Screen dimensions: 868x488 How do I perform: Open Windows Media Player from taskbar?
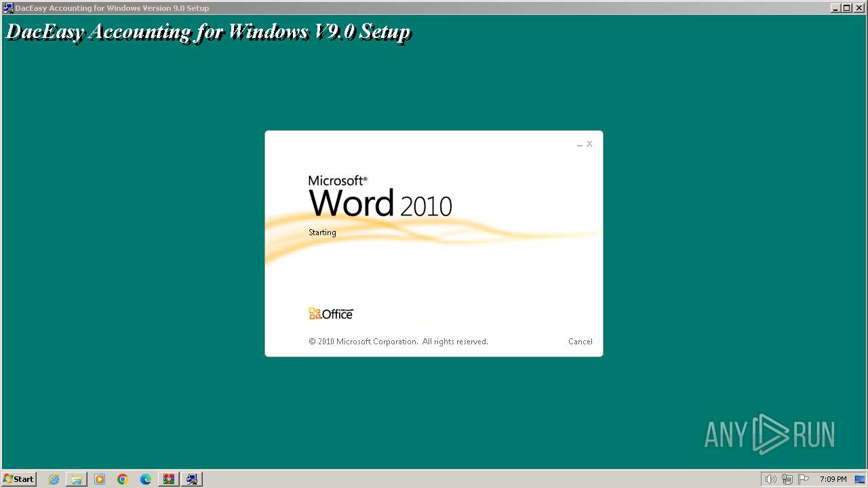coord(100,479)
